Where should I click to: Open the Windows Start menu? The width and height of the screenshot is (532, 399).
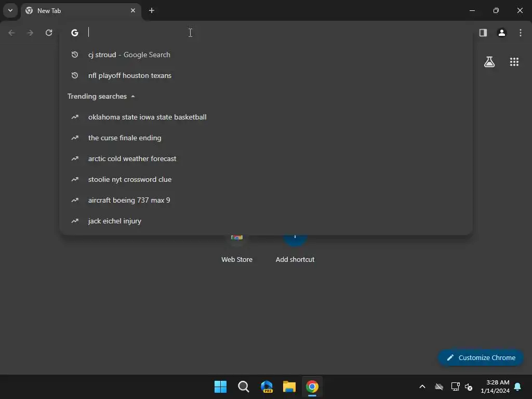220,387
